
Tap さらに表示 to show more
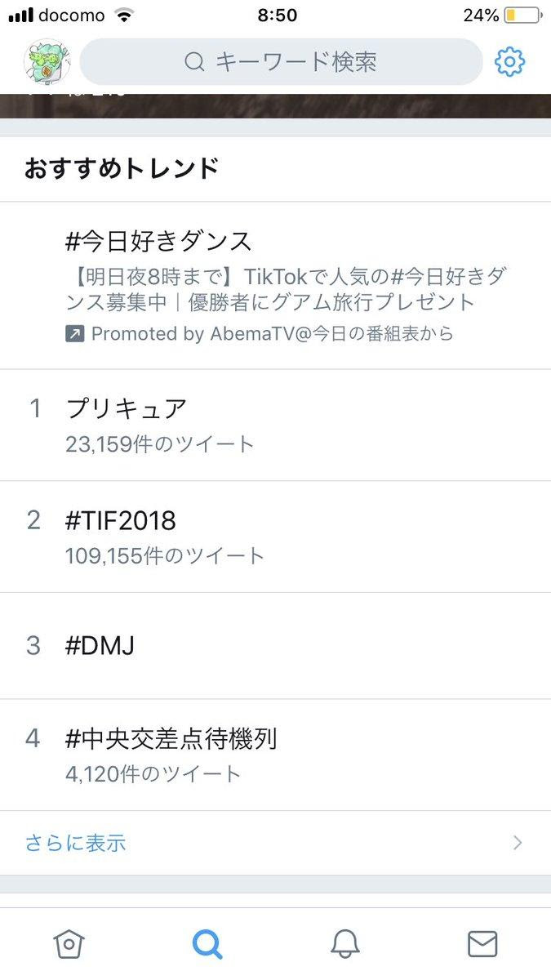75,843
